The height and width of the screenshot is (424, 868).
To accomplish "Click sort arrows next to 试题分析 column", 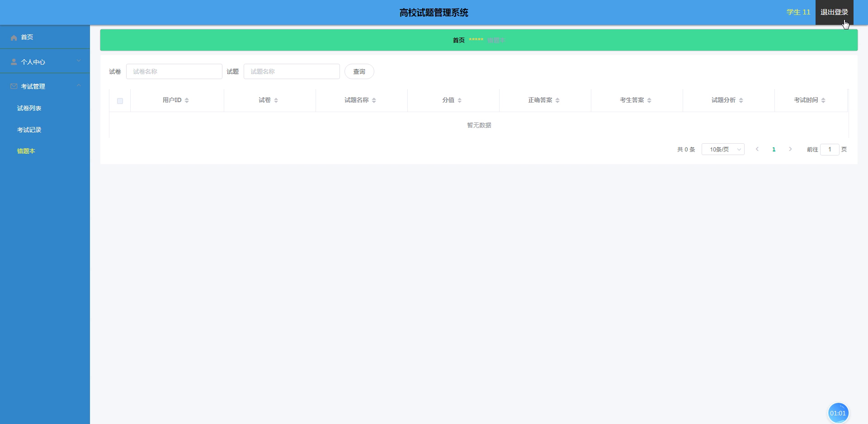I will (x=741, y=100).
